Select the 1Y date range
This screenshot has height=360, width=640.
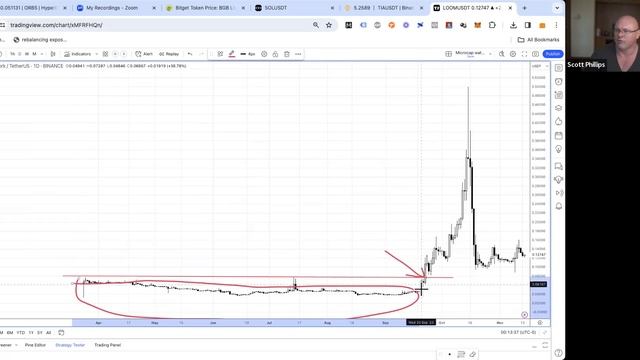(31, 333)
